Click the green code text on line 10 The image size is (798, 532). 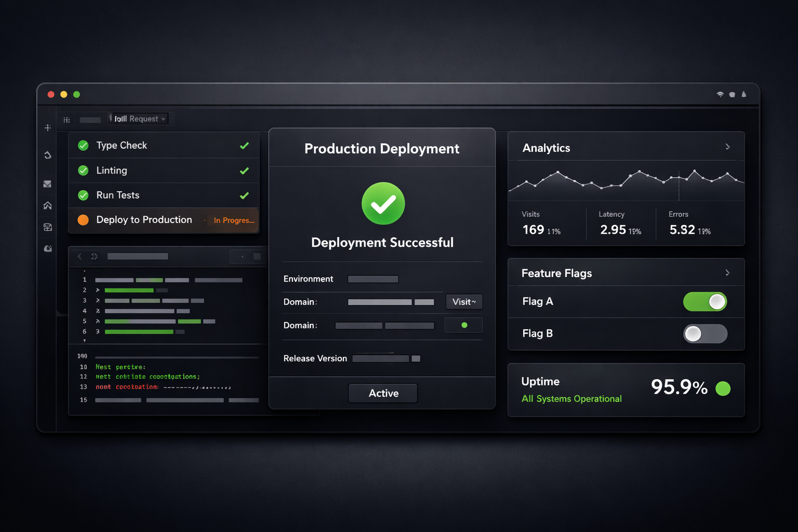tap(121, 367)
